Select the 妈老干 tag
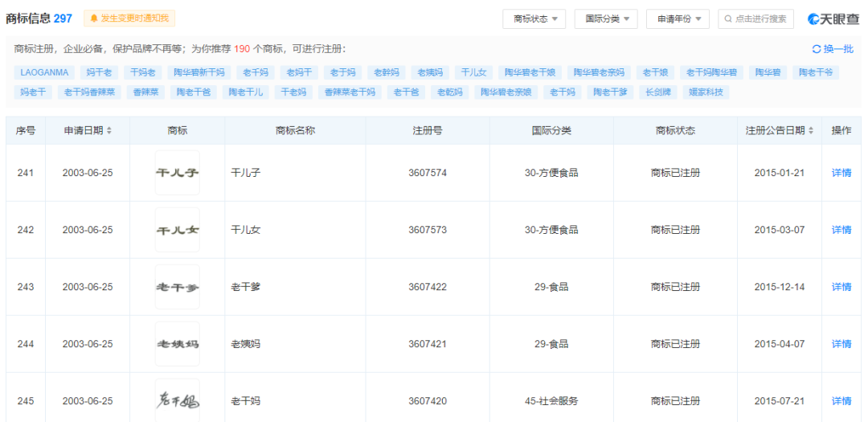Screen dimensions: 868x422 [33, 92]
